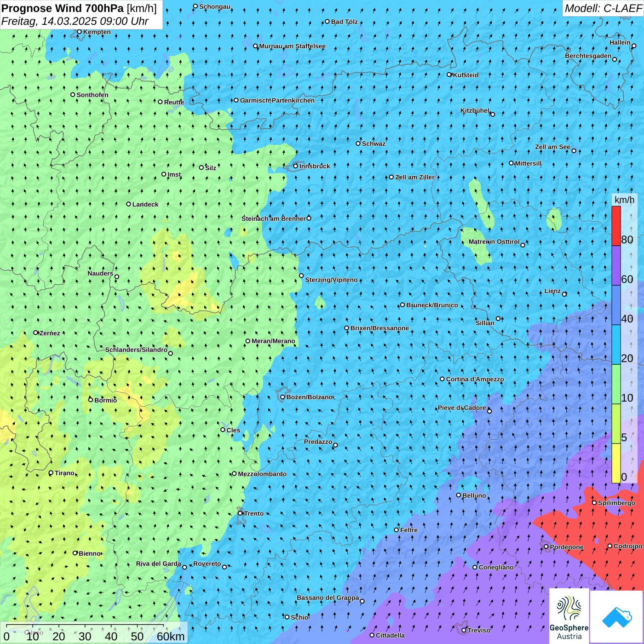This screenshot has height=644, width=644.
Task: Select the red 80 km/h legend segment
Action: 616,226
